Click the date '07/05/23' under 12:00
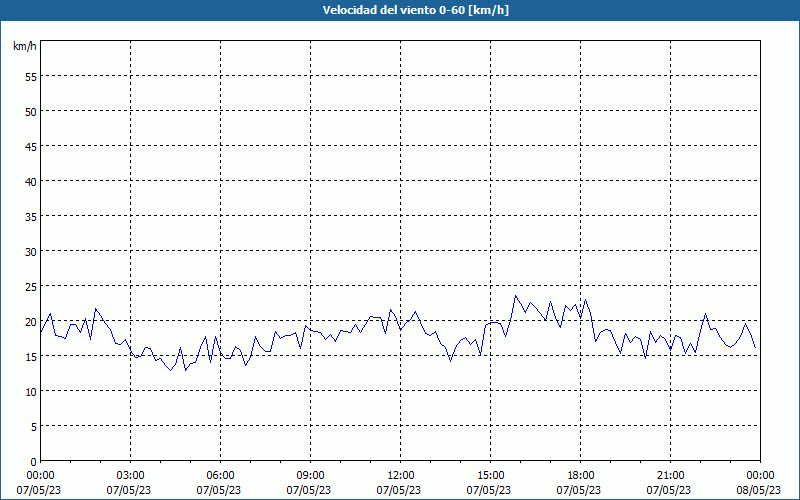The width and height of the screenshot is (800, 500). pos(399,490)
